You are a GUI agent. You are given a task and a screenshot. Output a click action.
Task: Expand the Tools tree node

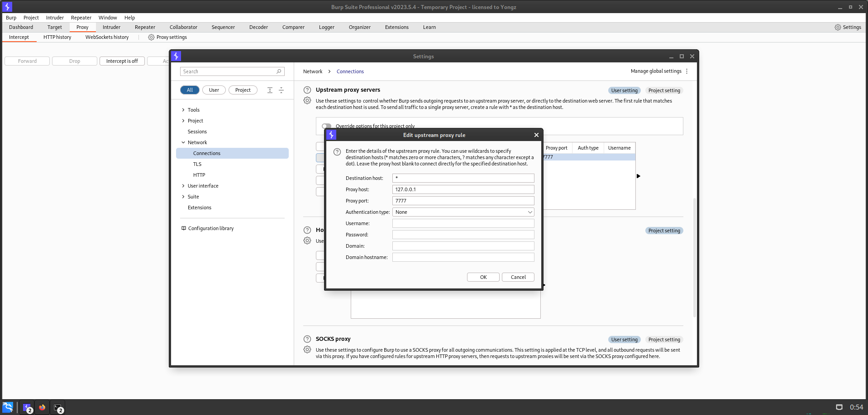183,110
